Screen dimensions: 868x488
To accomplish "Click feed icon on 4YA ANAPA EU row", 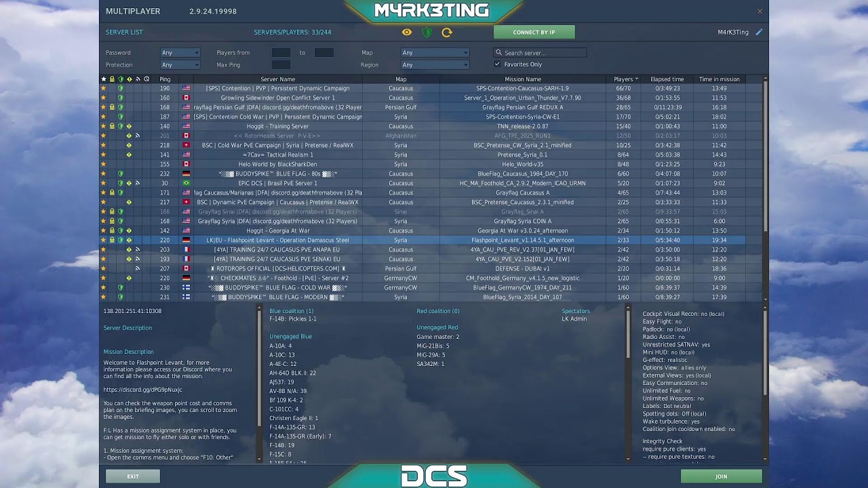I will 138,249.
